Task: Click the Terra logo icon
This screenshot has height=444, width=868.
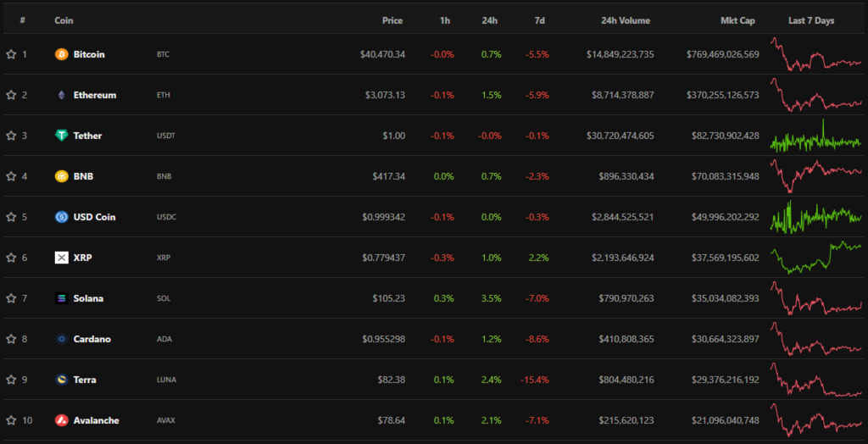Action: coord(61,380)
